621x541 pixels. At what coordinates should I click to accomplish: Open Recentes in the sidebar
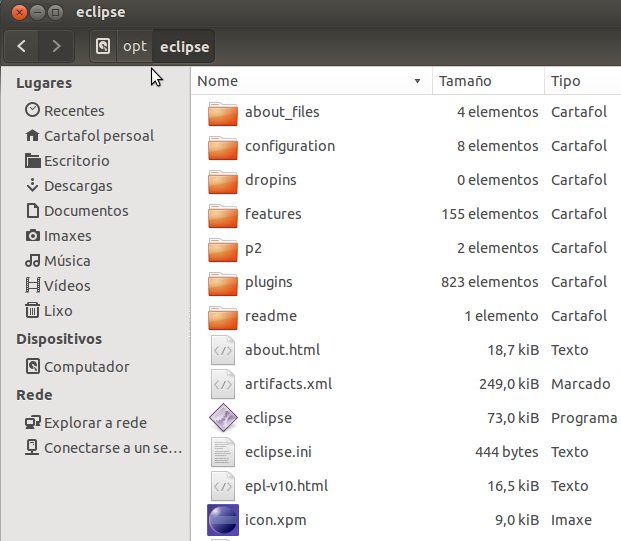point(74,110)
